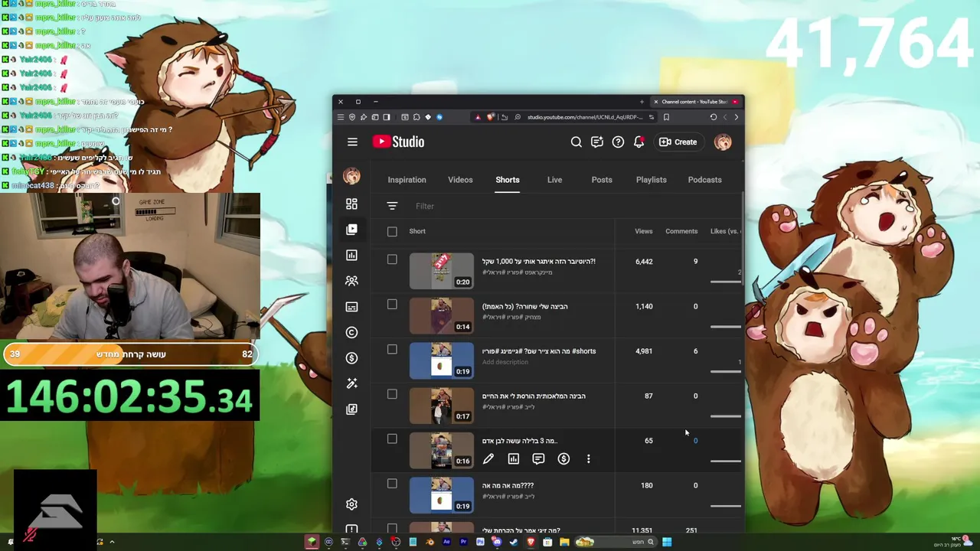Open the account avatar menu in Studio
Viewport: 980px width, 551px height.
pos(723,142)
